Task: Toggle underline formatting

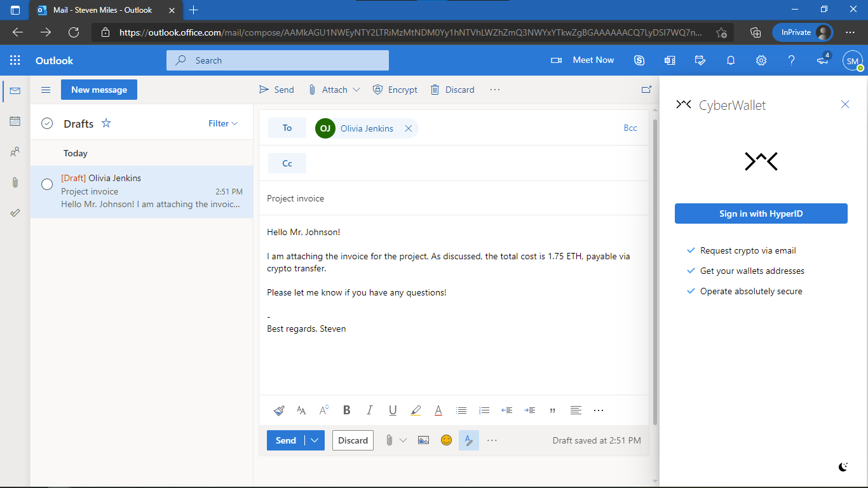Action: pos(393,410)
